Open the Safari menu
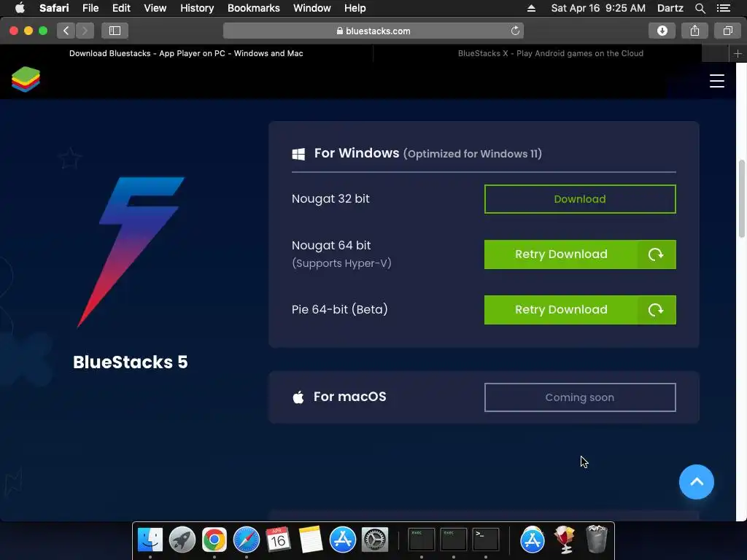 tap(54, 8)
